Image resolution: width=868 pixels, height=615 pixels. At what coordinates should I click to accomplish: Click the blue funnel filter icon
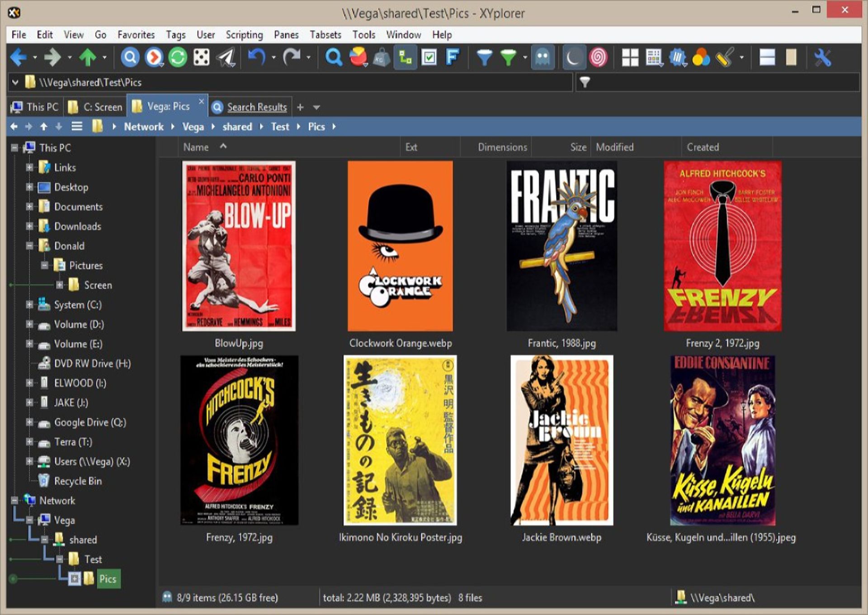coord(484,57)
